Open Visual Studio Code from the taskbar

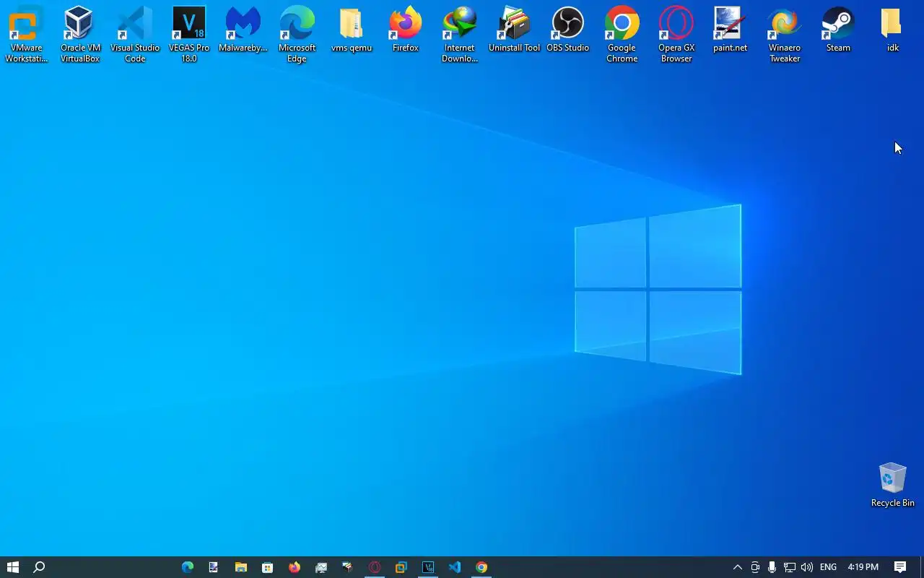pyautogui.click(x=454, y=567)
